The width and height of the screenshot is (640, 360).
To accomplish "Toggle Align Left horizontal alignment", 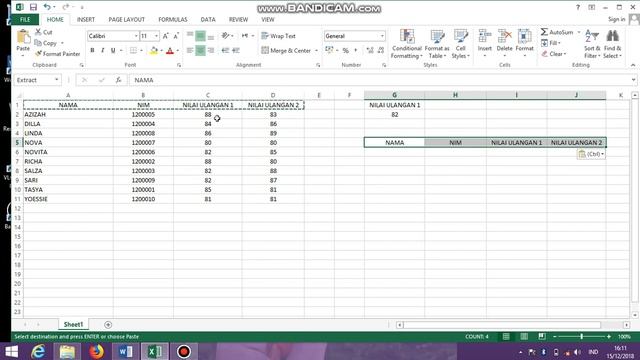I will point(190,50).
